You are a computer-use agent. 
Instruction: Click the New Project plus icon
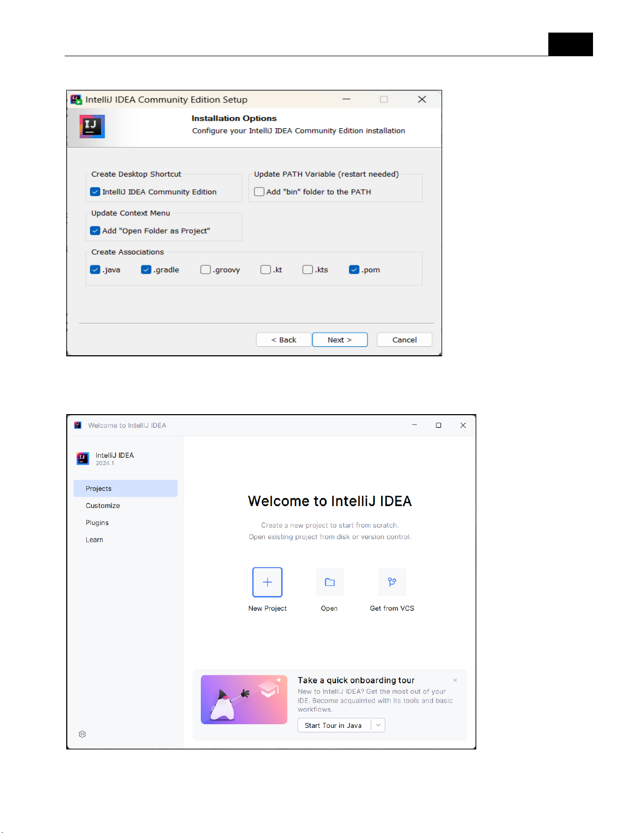coord(267,582)
